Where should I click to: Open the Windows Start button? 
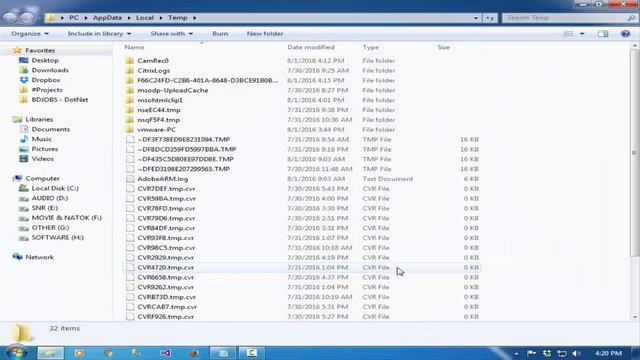[x=16, y=353]
